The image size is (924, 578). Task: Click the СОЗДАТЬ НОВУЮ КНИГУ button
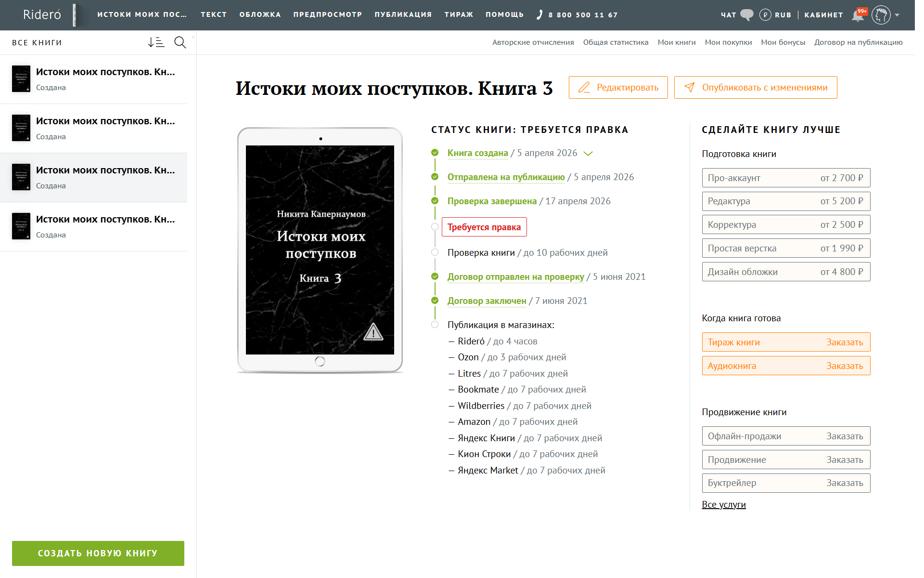click(x=98, y=553)
